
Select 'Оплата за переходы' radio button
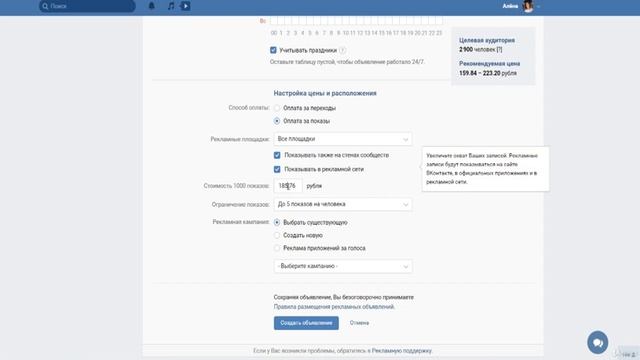[x=277, y=108]
